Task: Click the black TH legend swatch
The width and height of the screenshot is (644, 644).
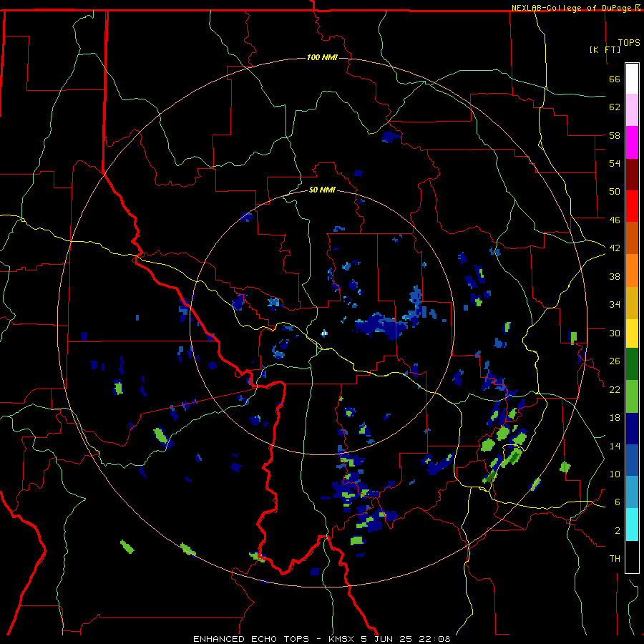Action: pyautogui.click(x=632, y=557)
